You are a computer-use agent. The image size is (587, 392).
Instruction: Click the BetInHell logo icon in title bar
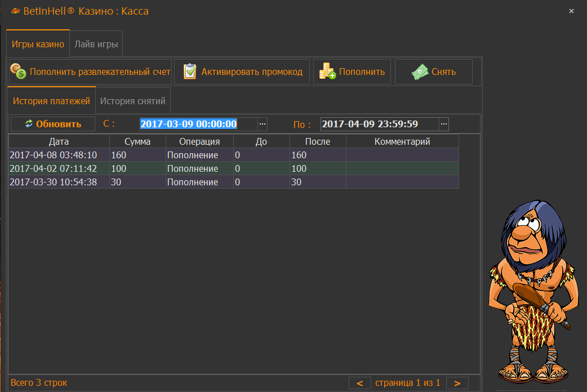tap(15, 11)
